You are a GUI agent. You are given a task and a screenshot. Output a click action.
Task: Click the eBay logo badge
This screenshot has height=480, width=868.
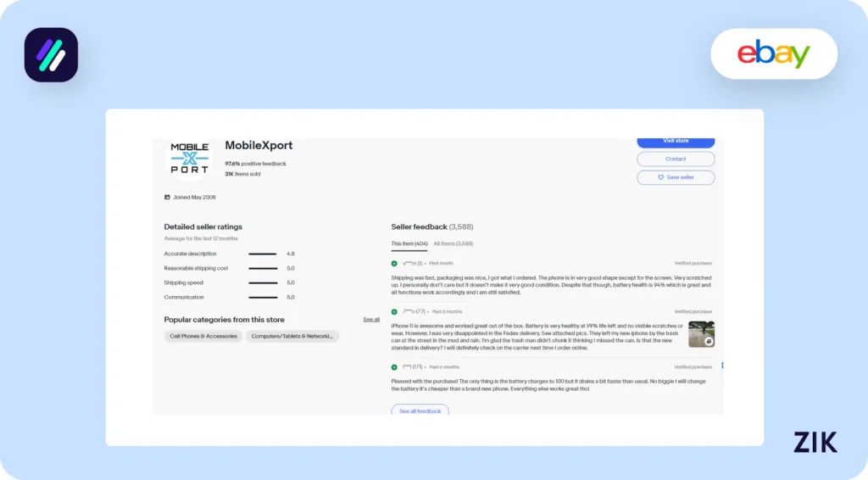[773, 54]
